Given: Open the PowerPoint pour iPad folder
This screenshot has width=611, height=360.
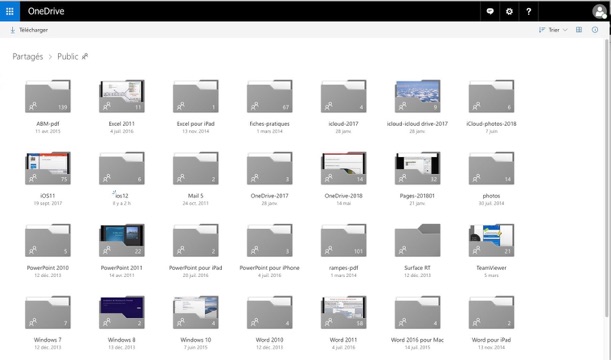Looking at the screenshot, I should [x=196, y=240].
